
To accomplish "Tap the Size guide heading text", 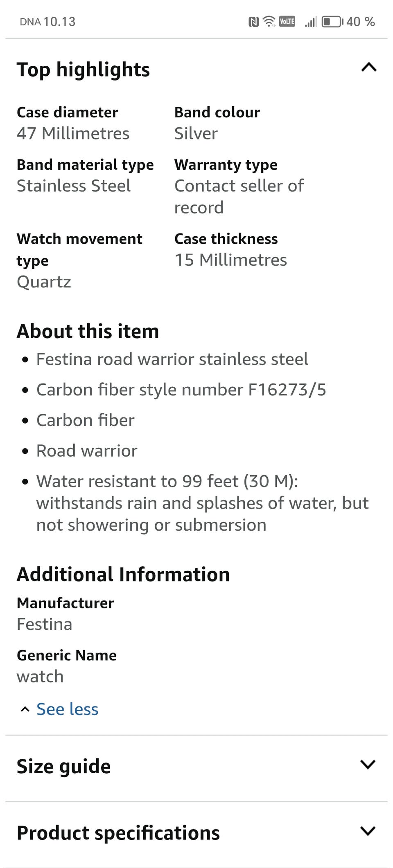I will [x=63, y=766].
